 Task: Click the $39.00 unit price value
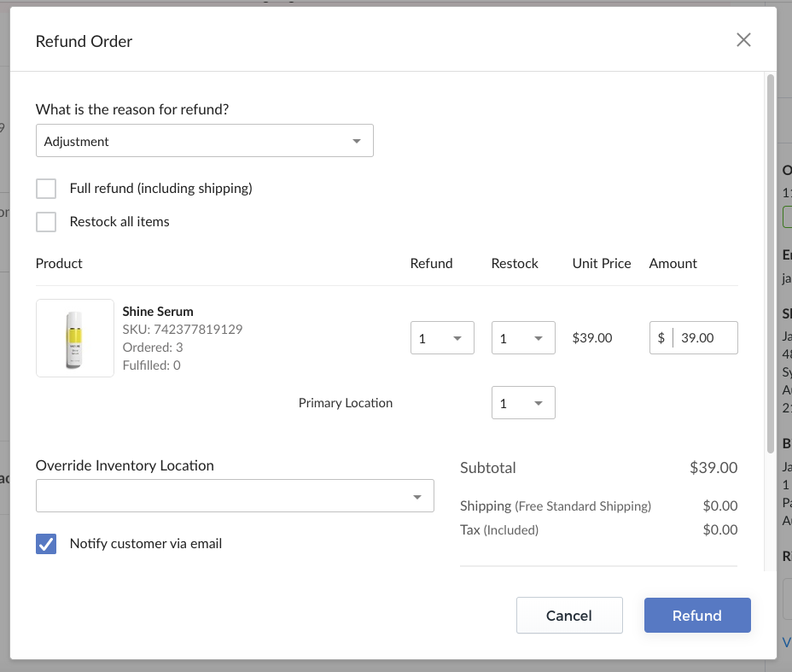point(592,338)
